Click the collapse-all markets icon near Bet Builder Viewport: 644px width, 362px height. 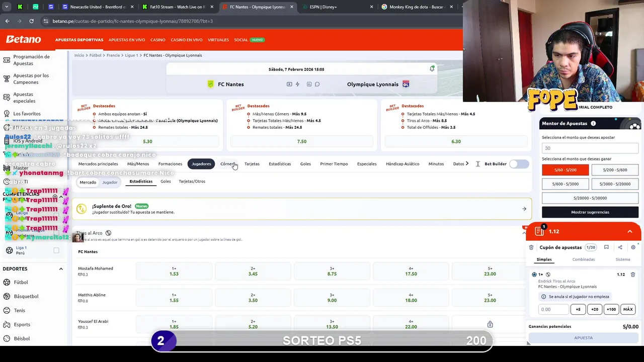click(477, 164)
